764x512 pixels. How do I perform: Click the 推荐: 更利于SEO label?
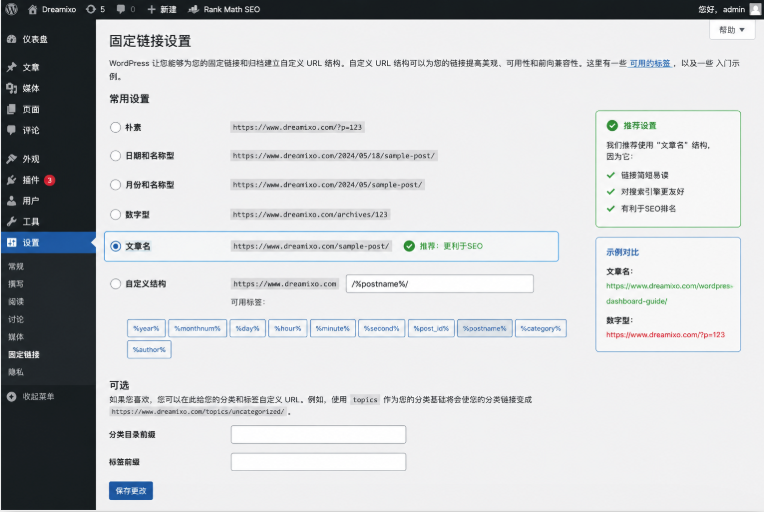click(x=451, y=246)
